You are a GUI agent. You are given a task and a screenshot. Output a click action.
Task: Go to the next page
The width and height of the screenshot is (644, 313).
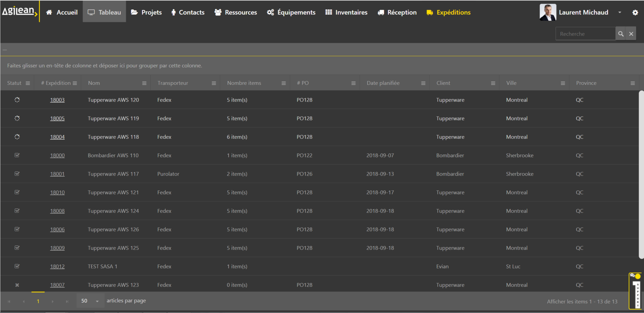[x=53, y=301]
